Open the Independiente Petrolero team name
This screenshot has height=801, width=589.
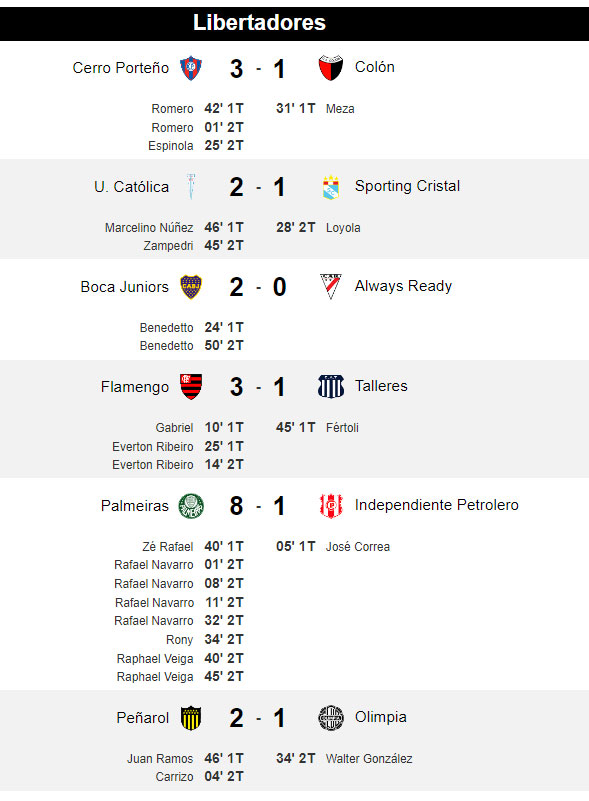[437, 505]
